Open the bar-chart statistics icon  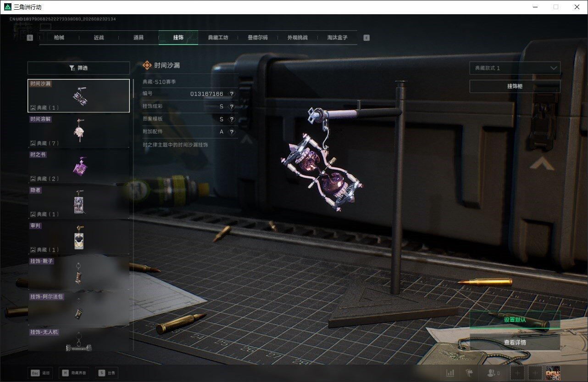[450, 373]
